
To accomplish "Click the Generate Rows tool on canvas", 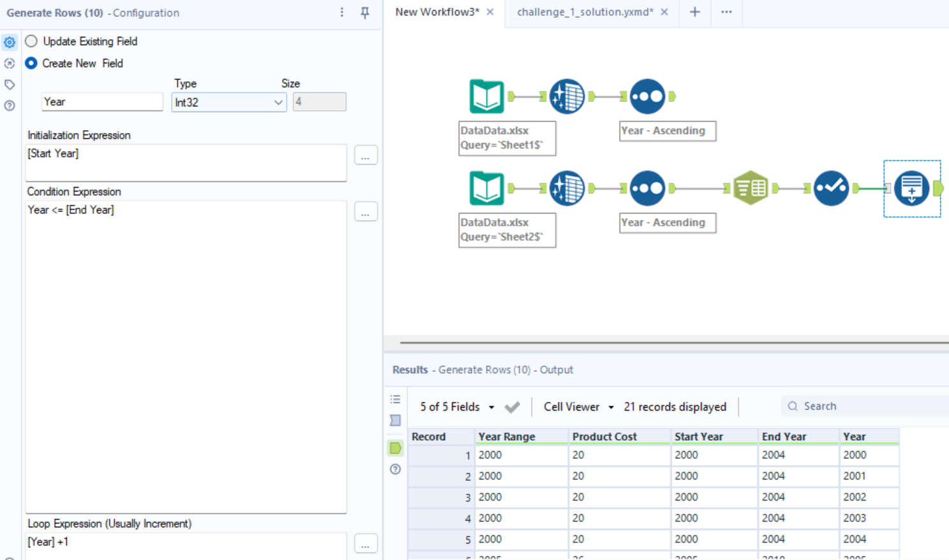I will 911,188.
